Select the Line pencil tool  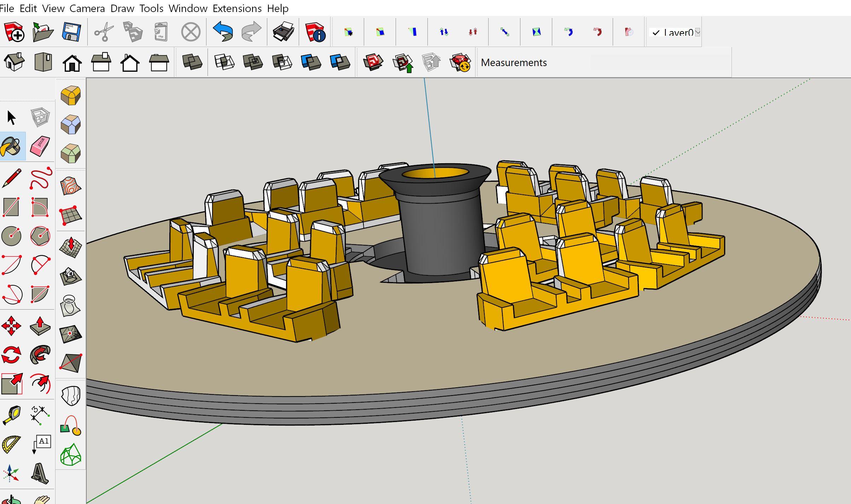[11, 178]
